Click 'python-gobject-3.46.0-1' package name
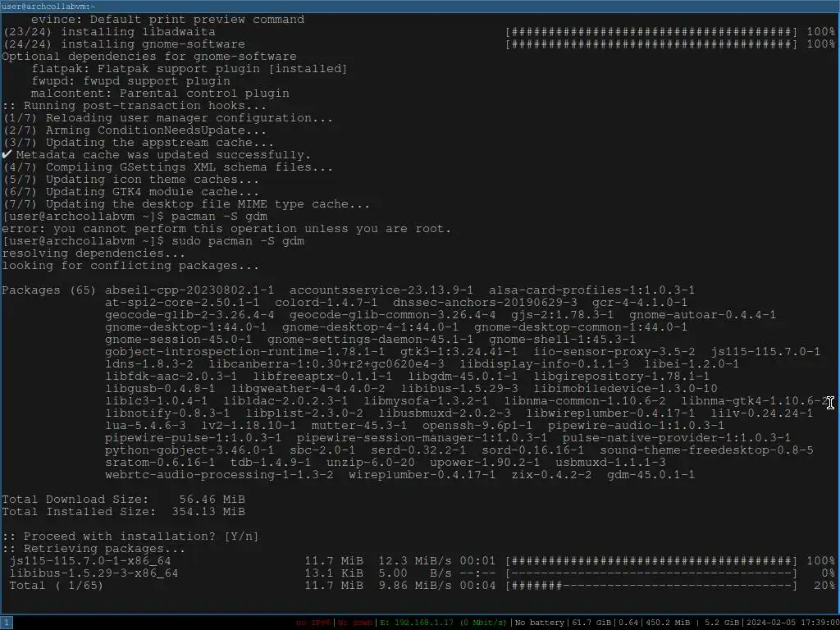 tap(189, 450)
